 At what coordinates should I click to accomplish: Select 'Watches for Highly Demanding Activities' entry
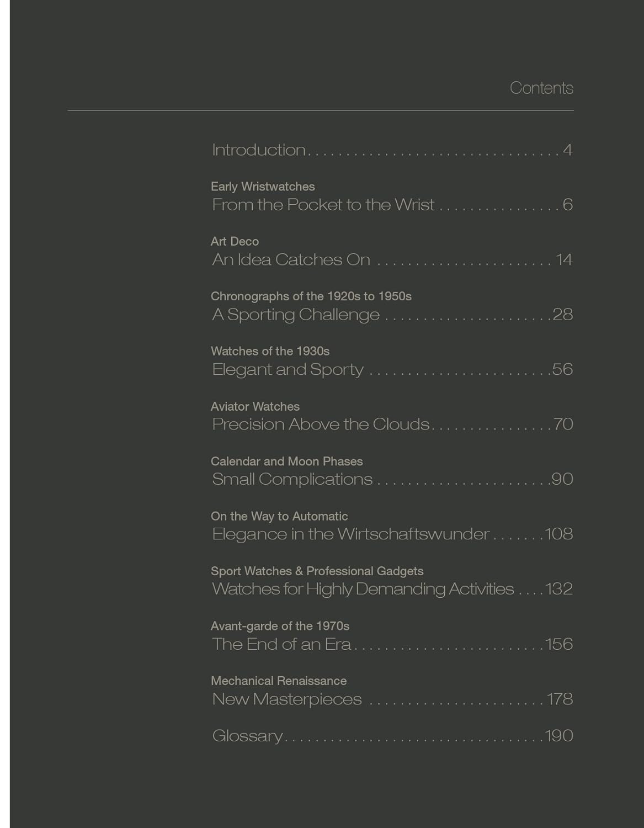tap(363, 589)
